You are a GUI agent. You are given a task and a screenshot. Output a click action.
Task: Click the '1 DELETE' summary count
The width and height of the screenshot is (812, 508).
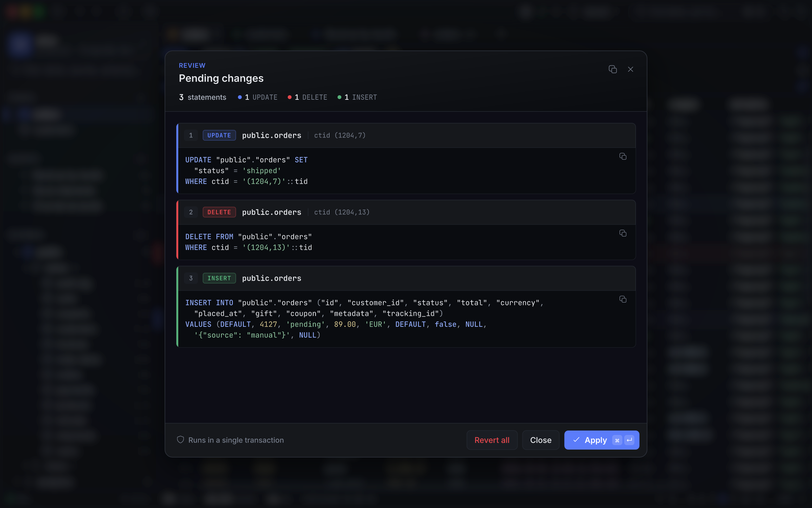click(307, 97)
